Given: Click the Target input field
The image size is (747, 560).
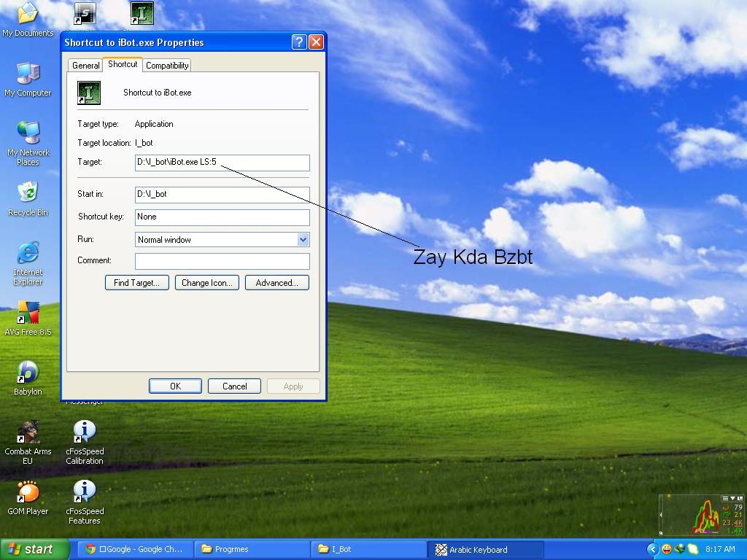Looking at the screenshot, I should (x=222, y=163).
